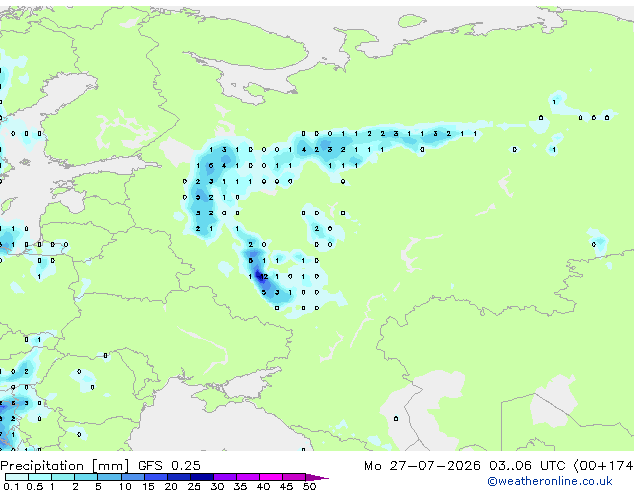
Task: Click the 'Precipitation [mm]' title text
Action: tap(65, 466)
